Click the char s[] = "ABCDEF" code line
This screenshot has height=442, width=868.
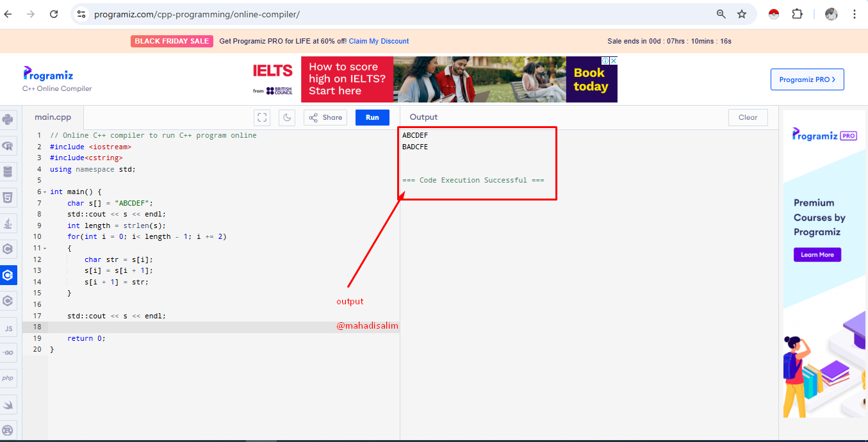coord(110,203)
